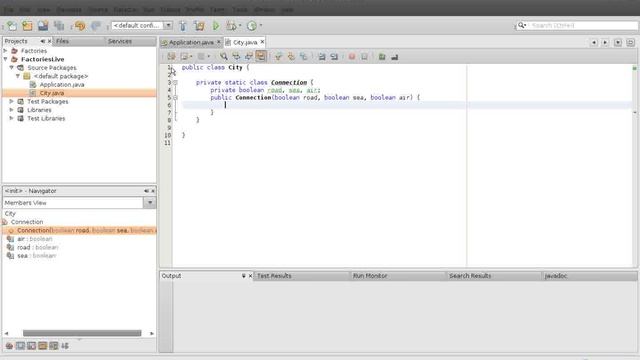Click the Shift Line Right icon

coord(334,57)
